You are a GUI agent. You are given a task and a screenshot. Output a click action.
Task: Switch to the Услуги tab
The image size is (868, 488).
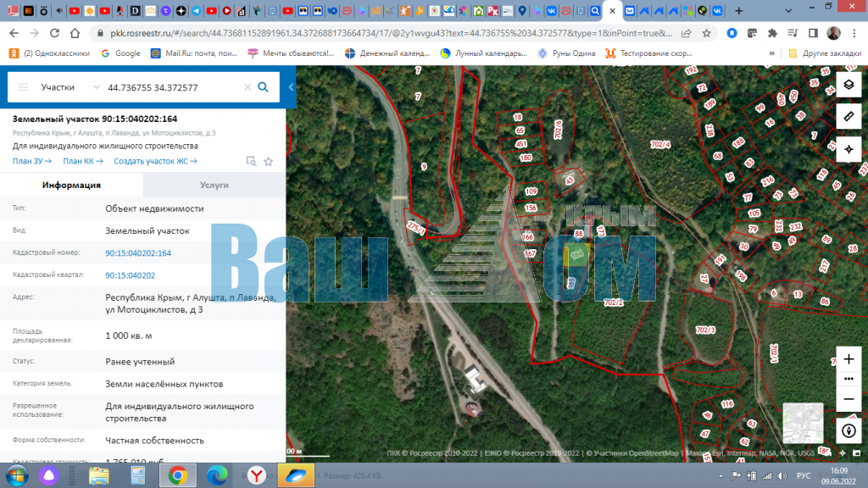pyautogui.click(x=214, y=185)
